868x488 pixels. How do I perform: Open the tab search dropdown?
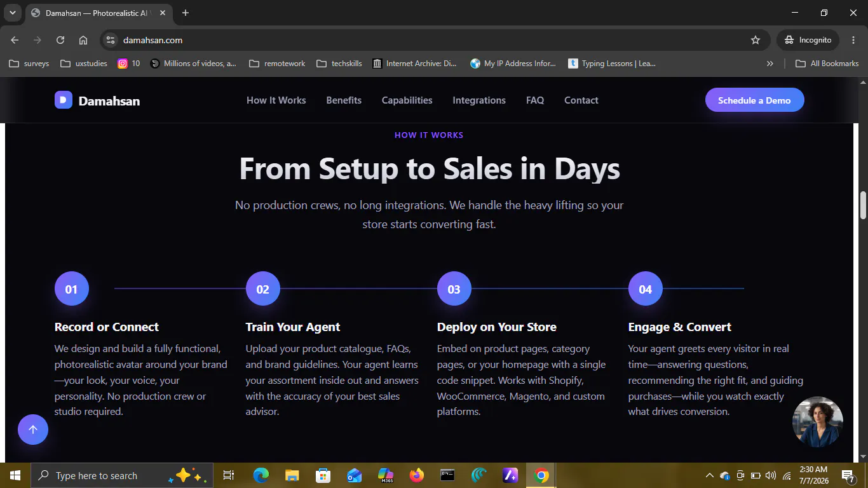(x=12, y=13)
